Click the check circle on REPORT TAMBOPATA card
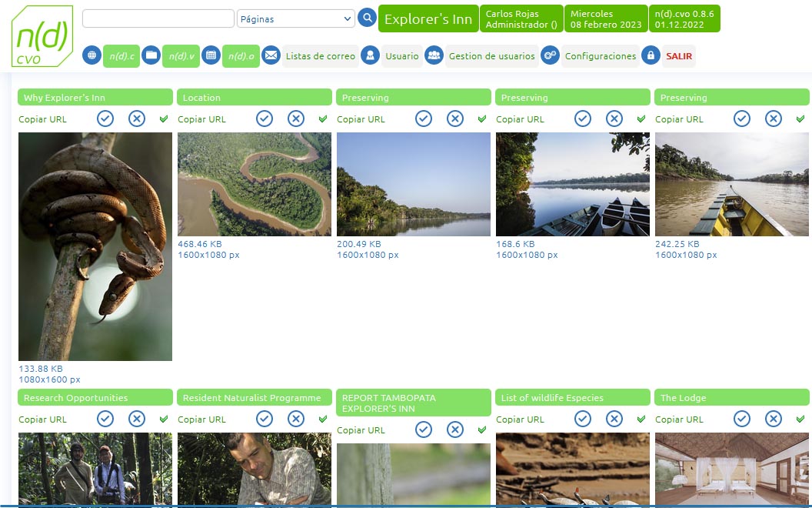The height and width of the screenshot is (508, 812). 423,429
